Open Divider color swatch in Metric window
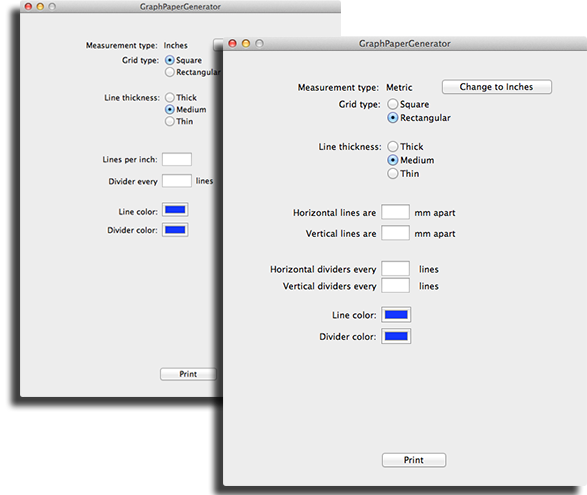587x495 pixels. 396,336
